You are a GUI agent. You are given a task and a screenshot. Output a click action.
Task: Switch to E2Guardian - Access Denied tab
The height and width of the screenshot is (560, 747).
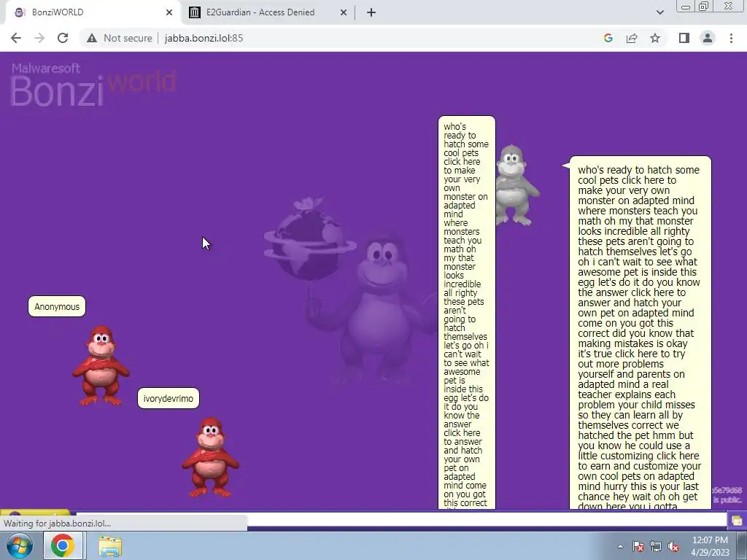click(260, 12)
